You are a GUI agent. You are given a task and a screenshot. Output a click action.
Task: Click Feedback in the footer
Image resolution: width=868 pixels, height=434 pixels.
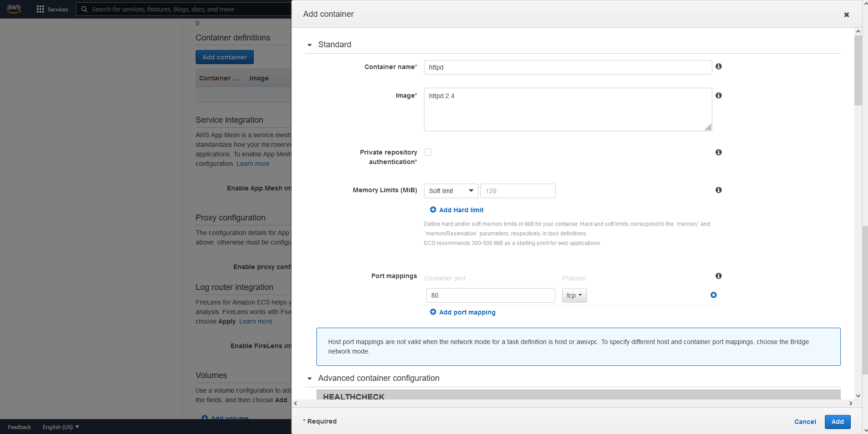(19, 427)
